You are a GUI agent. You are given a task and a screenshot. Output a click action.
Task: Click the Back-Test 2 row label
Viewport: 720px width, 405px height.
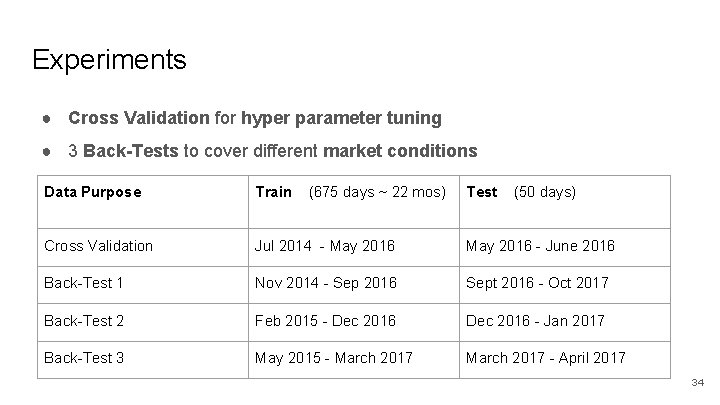[143, 322]
